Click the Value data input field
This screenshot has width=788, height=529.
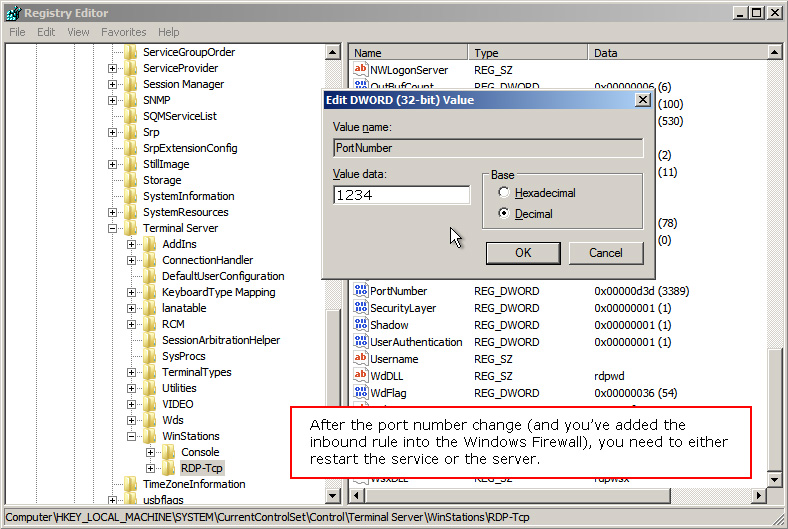pos(402,195)
